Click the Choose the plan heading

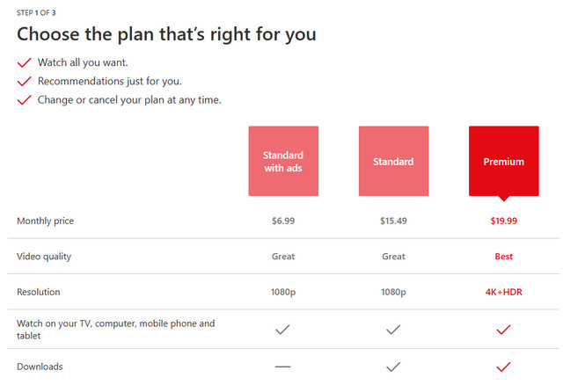coord(166,35)
